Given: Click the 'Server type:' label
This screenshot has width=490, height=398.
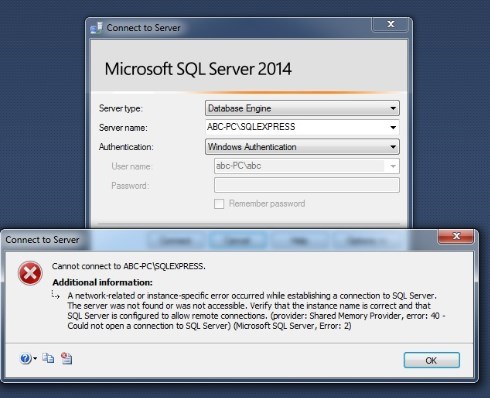Looking at the screenshot, I should pos(121,109).
